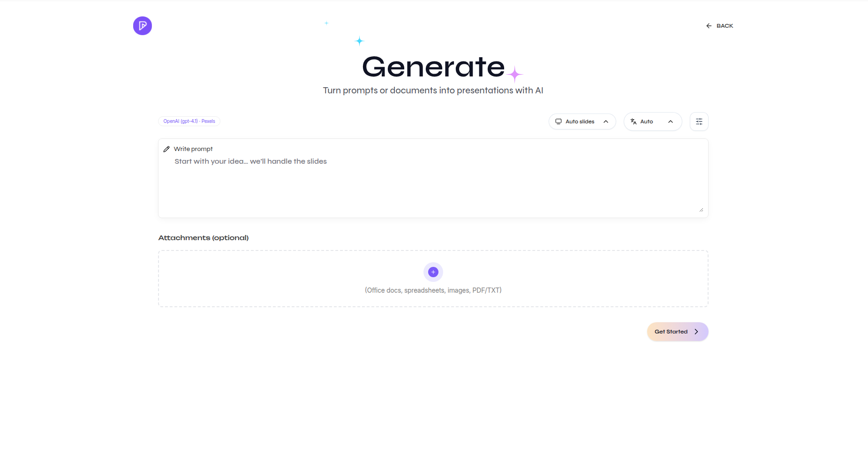Click the Generate heading
Image resolution: width=868 pixels, height=462 pixels.
point(433,67)
